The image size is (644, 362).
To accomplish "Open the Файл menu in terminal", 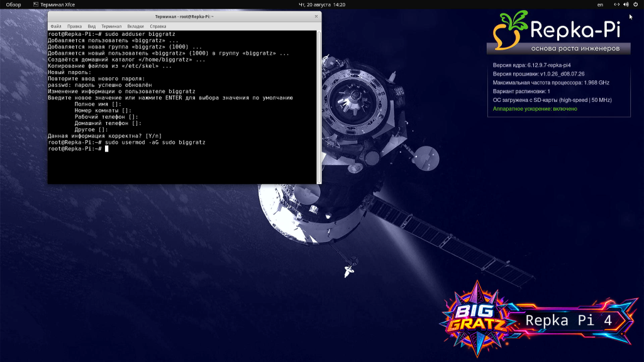I will (56, 26).
